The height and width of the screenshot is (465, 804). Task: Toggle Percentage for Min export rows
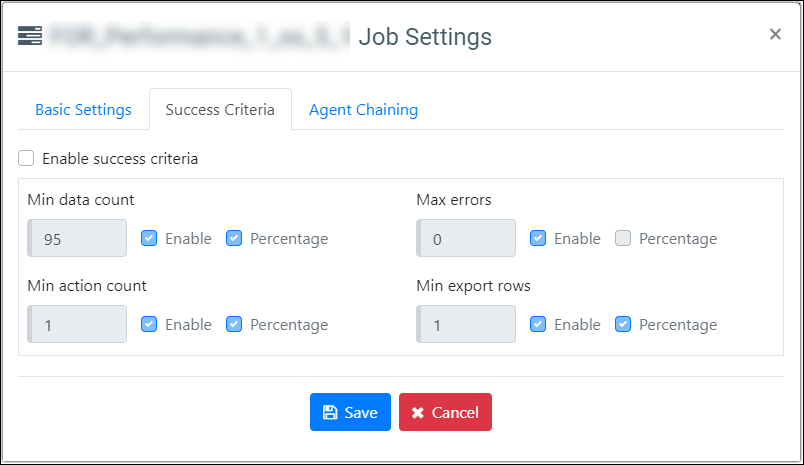(623, 324)
